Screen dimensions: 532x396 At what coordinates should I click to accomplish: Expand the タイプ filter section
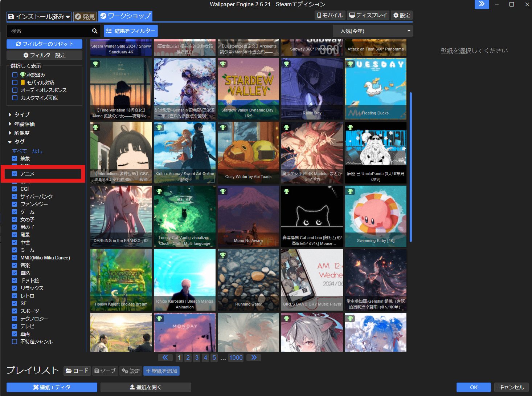pyautogui.click(x=19, y=114)
